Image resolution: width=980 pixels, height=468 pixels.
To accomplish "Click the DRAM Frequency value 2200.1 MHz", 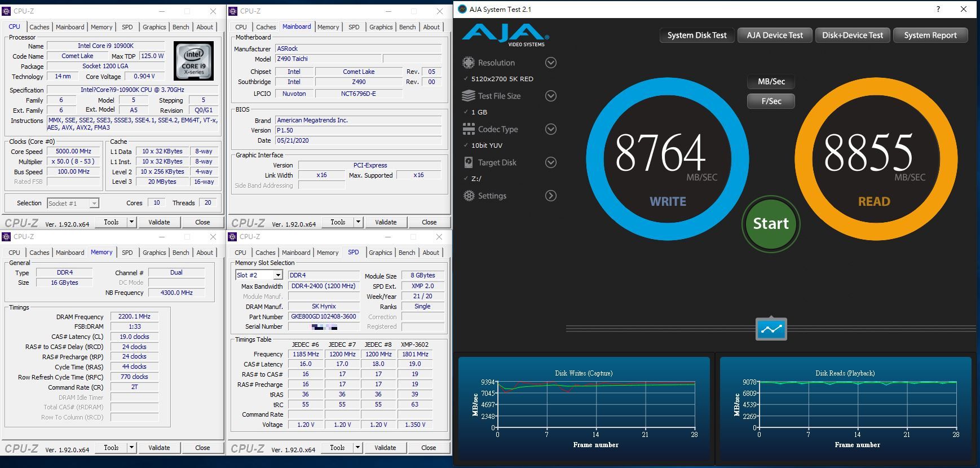I will click(x=134, y=316).
